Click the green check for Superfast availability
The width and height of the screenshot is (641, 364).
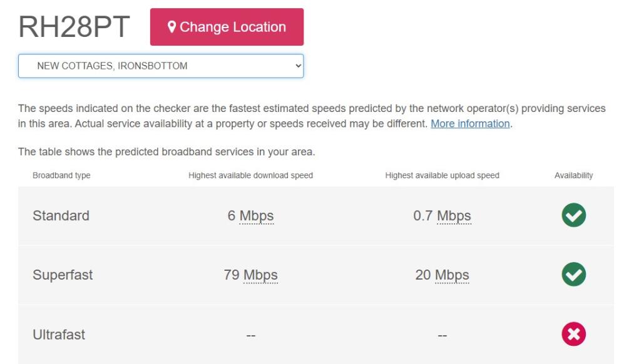[x=573, y=275]
